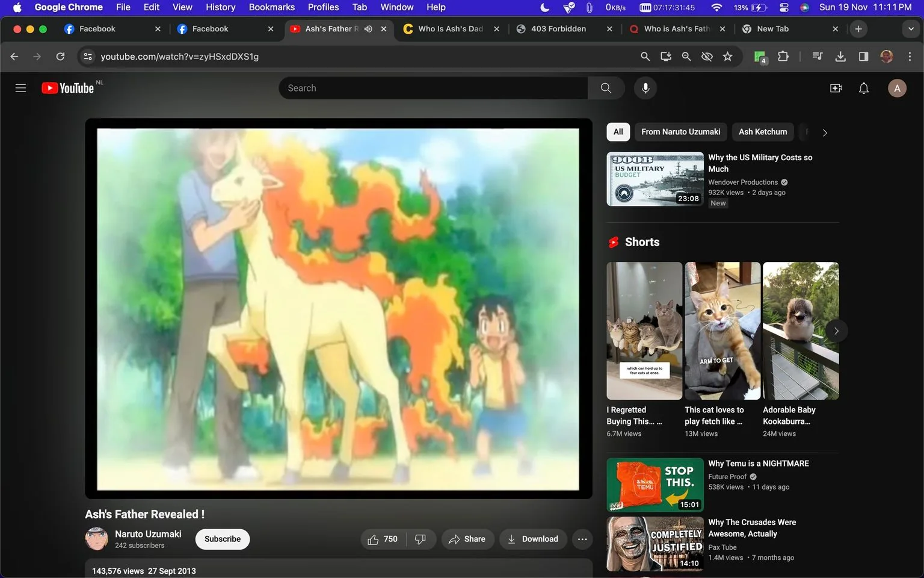Image resolution: width=924 pixels, height=578 pixels.
Task: Open the Create video icon
Action: tap(836, 88)
